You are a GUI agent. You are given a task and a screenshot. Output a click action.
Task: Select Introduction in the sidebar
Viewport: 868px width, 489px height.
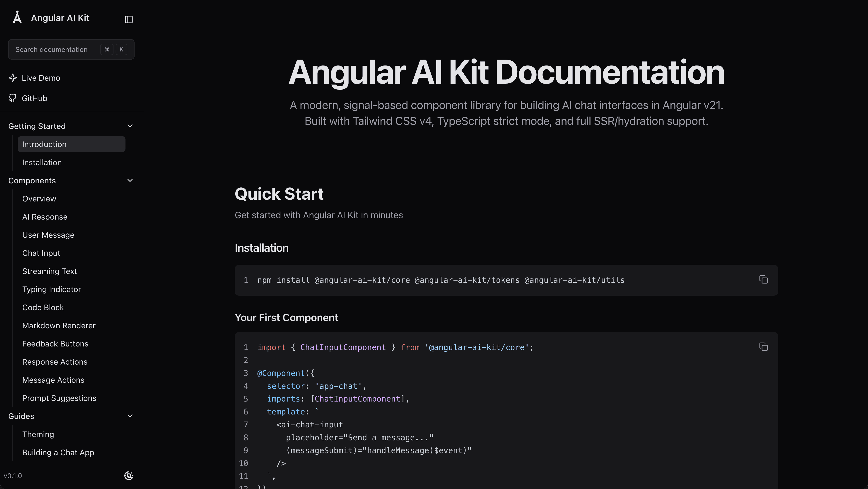click(44, 144)
